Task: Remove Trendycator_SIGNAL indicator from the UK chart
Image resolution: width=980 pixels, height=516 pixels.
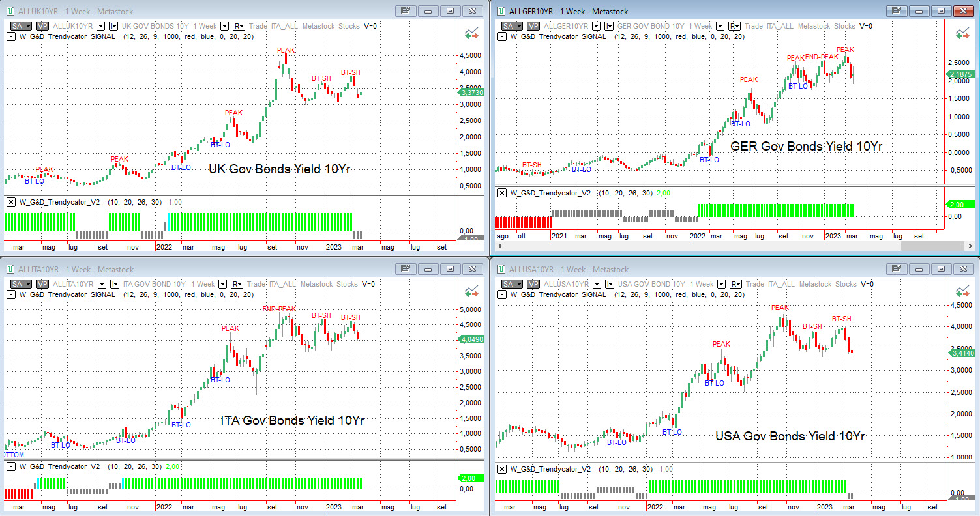Action: click(10, 36)
